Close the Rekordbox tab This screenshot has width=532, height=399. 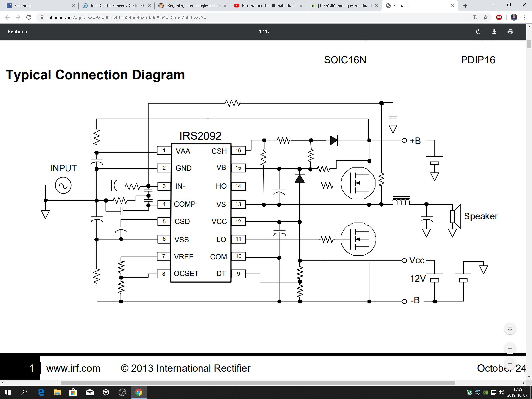coord(301,6)
